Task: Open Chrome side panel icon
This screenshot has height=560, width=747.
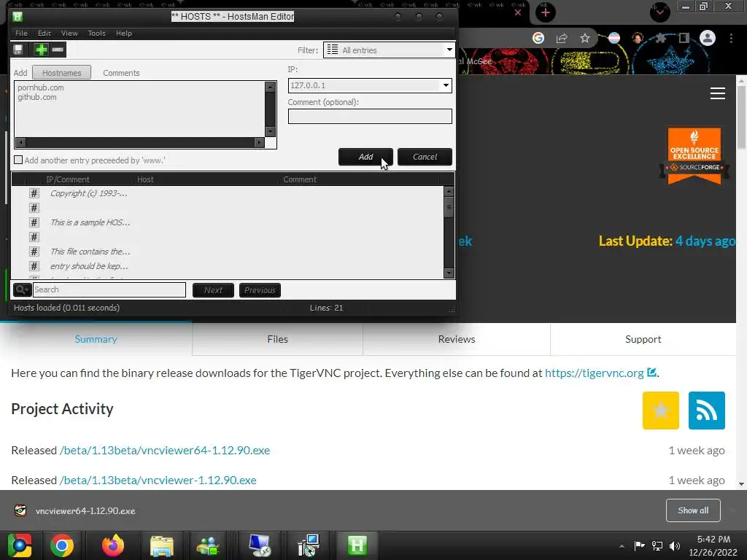Action: tap(684, 38)
